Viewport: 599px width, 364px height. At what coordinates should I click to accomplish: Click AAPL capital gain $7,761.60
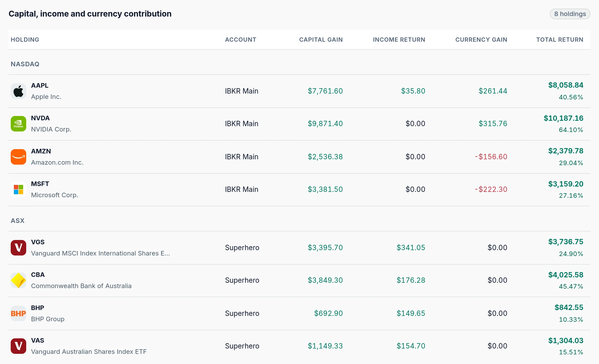325,91
